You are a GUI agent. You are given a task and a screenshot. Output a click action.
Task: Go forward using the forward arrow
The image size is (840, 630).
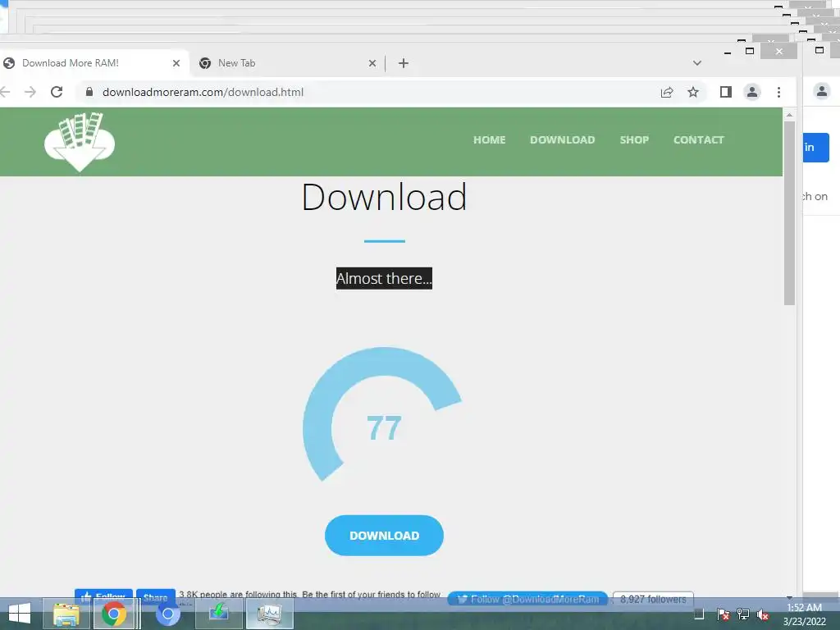(x=30, y=92)
